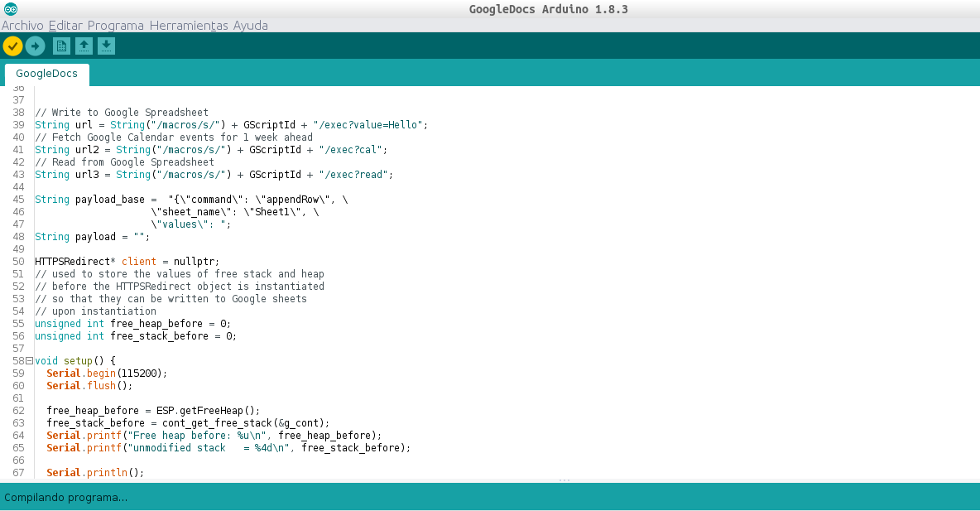Click the Arduino logo in title bar

[11, 9]
